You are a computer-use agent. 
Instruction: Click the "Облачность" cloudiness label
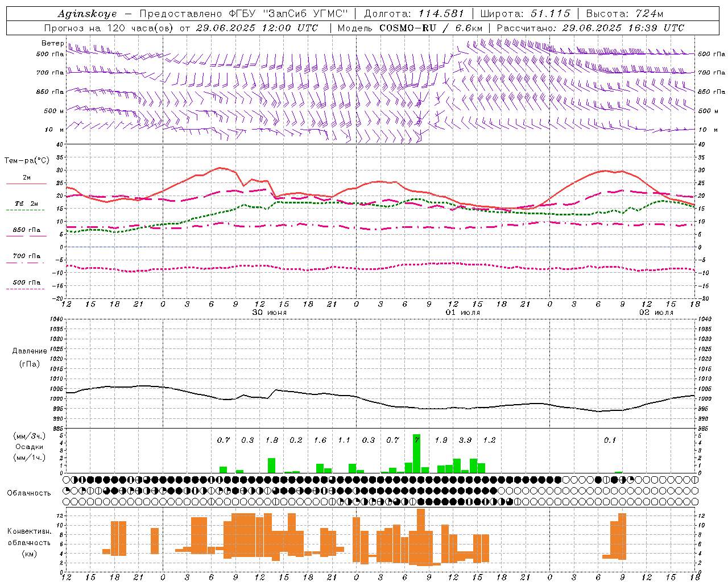29,493
